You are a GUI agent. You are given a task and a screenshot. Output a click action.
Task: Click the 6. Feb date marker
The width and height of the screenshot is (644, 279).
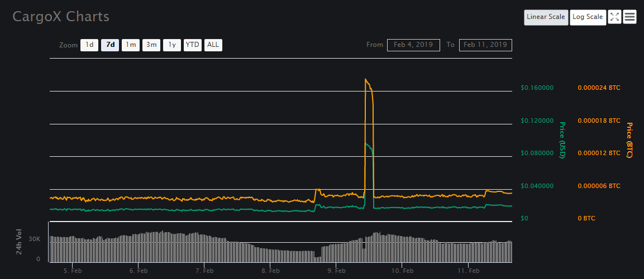[139, 271]
